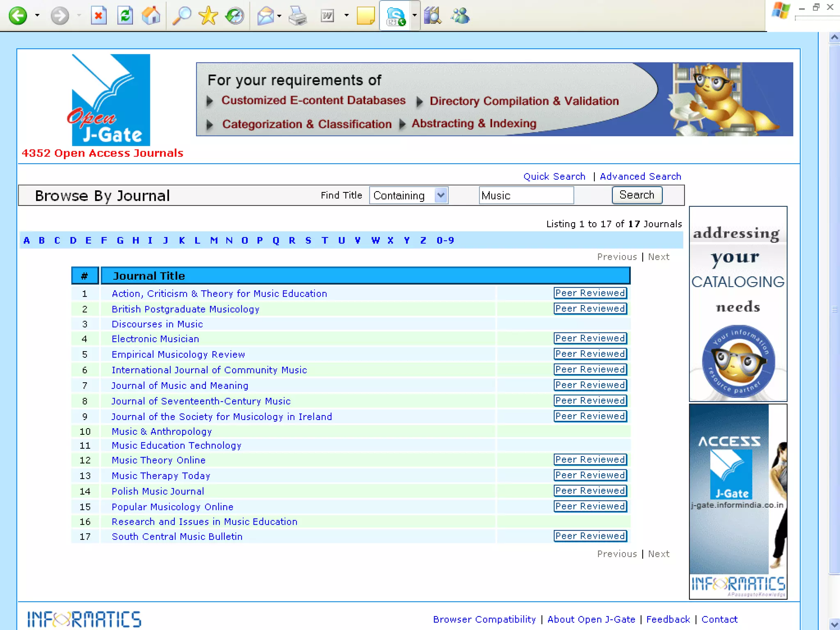Click the Music title search field
This screenshot has height=630, width=840.
point(526,195)
